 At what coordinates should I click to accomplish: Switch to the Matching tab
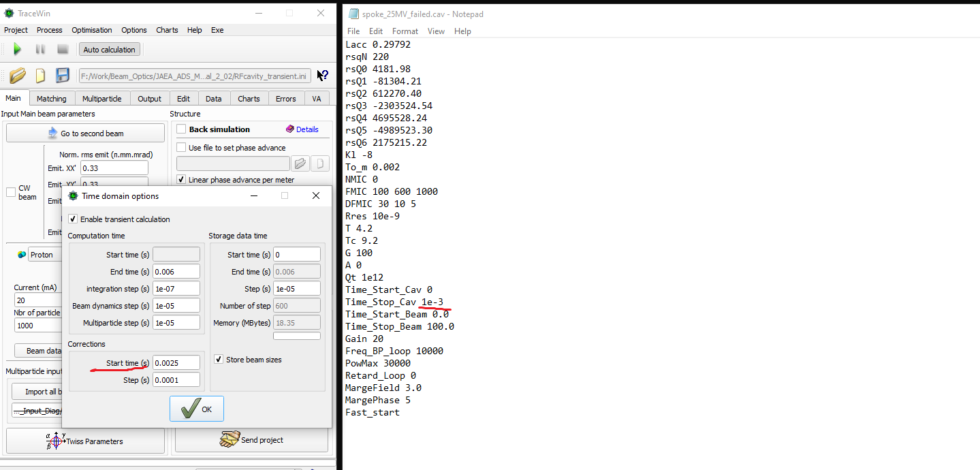(52, 99)
